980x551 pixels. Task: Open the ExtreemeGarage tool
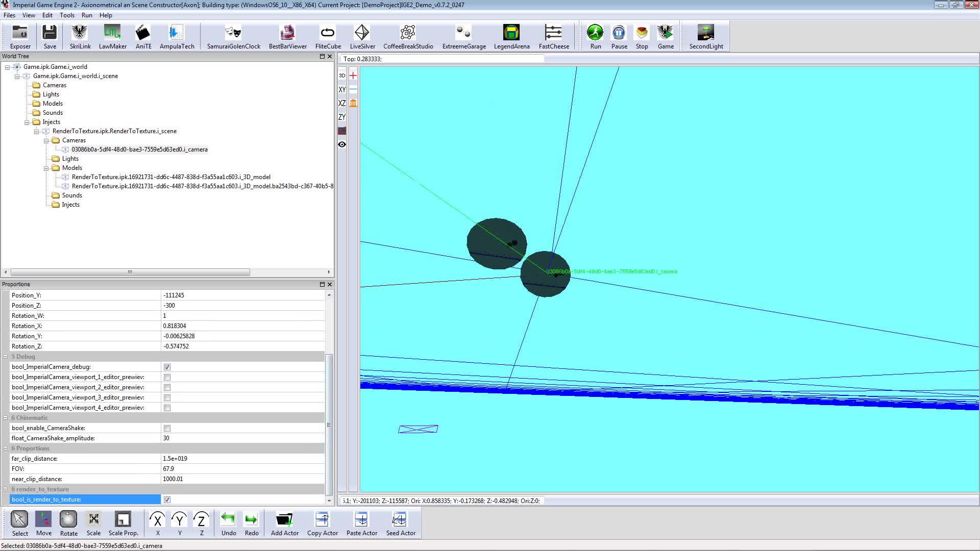[463, 37]
